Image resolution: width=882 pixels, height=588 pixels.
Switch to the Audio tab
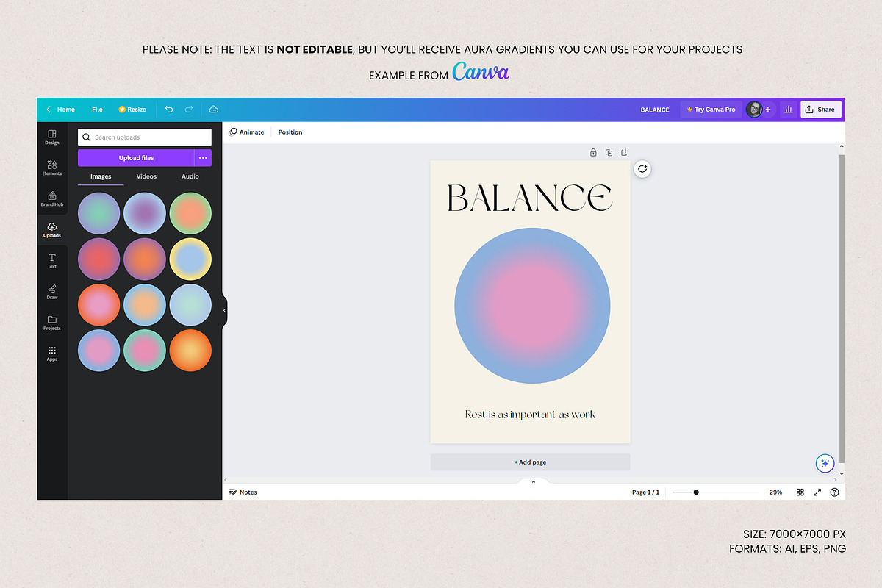click(190, 176)
